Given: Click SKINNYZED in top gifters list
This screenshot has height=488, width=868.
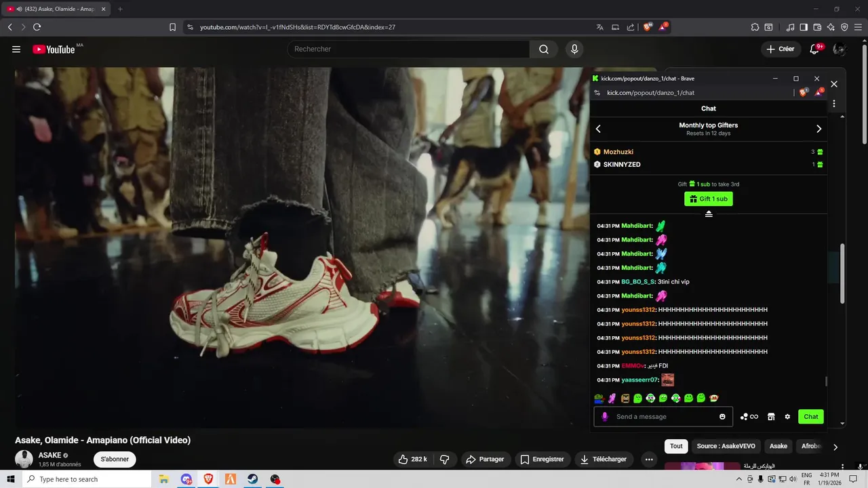Looking at the screenshot, I should click(622, 164).
